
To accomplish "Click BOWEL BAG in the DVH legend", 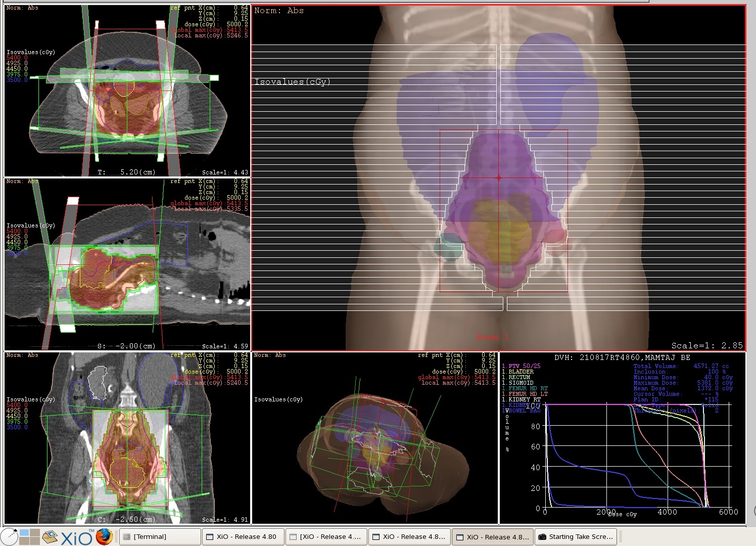I will [522, 411].
